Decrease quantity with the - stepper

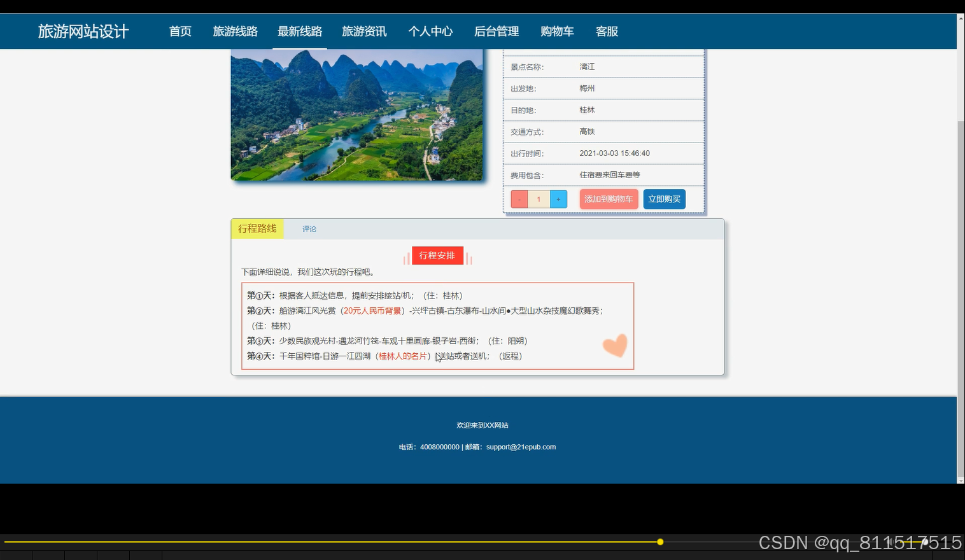519,199
